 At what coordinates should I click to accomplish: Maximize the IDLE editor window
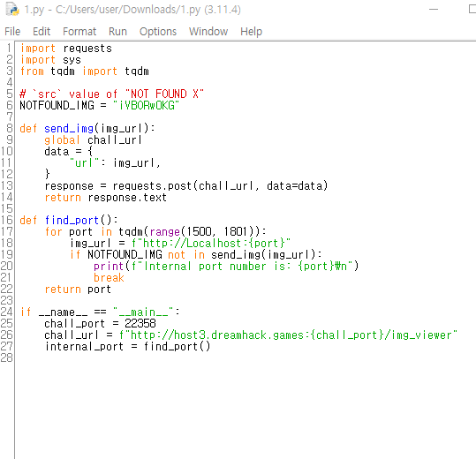click(x=472, y=10)
